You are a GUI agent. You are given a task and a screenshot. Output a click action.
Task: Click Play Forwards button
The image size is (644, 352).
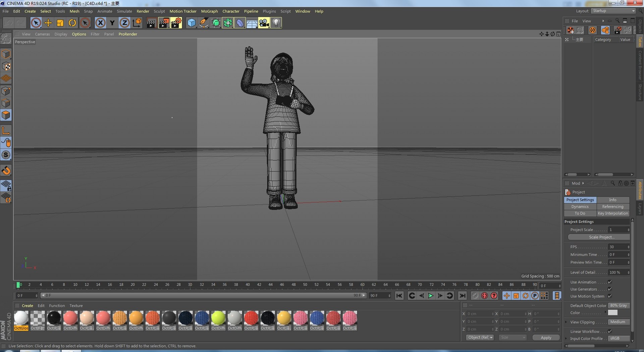click(431, 296)
